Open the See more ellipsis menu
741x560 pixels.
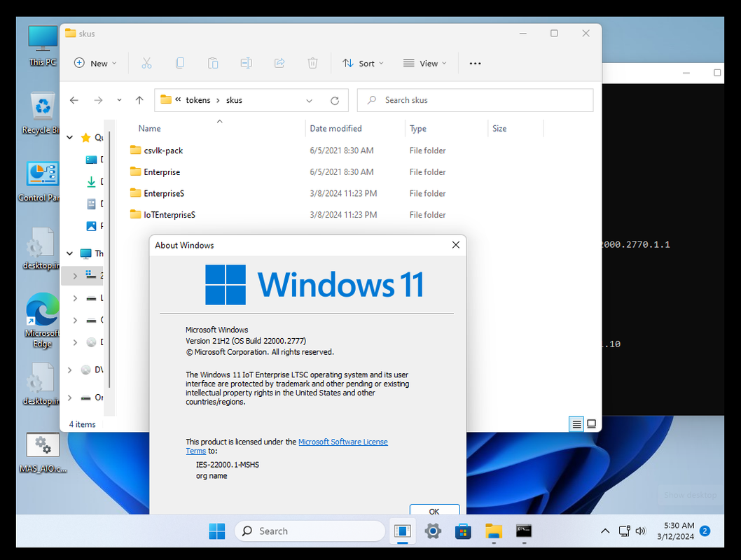click(475, 63)
